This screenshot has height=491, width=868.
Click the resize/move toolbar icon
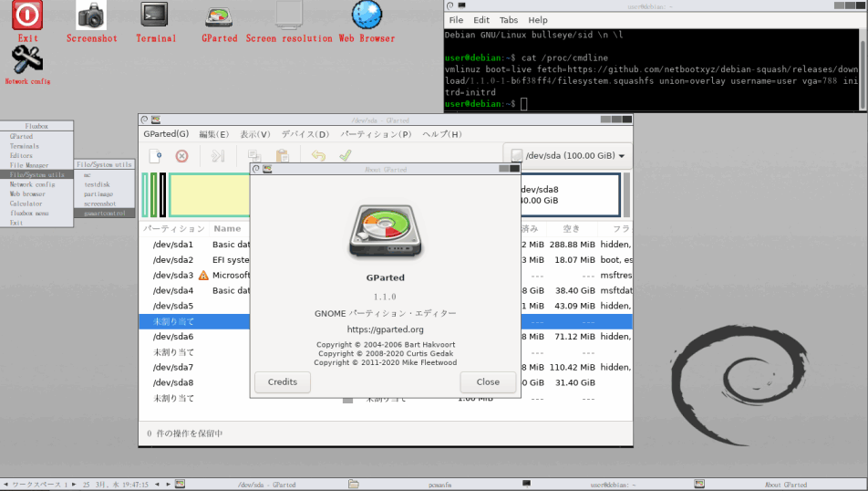(218, 156)
